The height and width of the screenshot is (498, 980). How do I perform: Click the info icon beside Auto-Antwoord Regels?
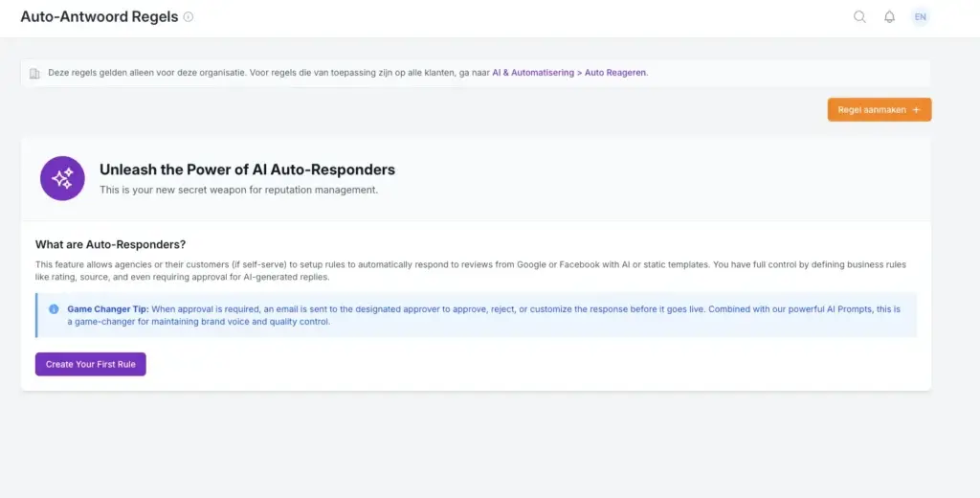[189, 17]
